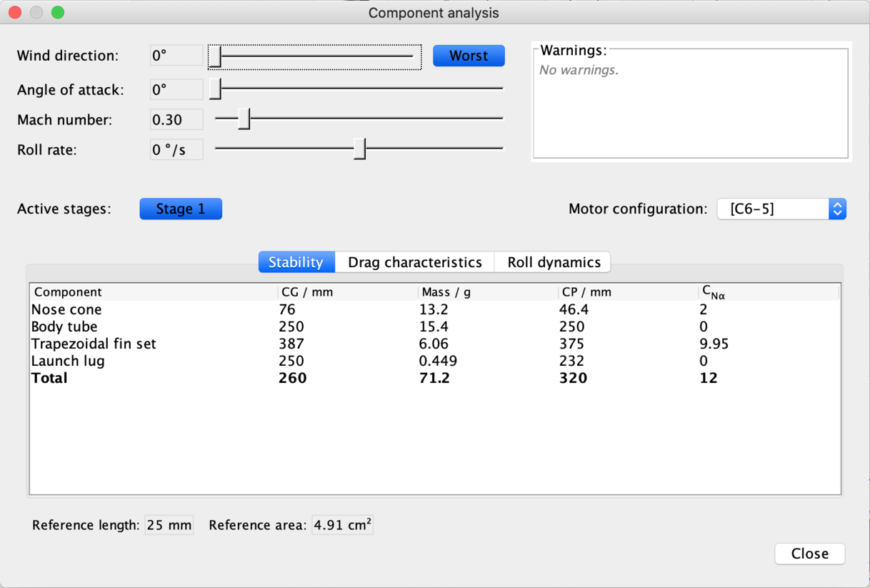Image resolution: width=870 pixels, height=588 pixels.
Task: Click the Angle of attack slider handle
Action: point(215,89)
